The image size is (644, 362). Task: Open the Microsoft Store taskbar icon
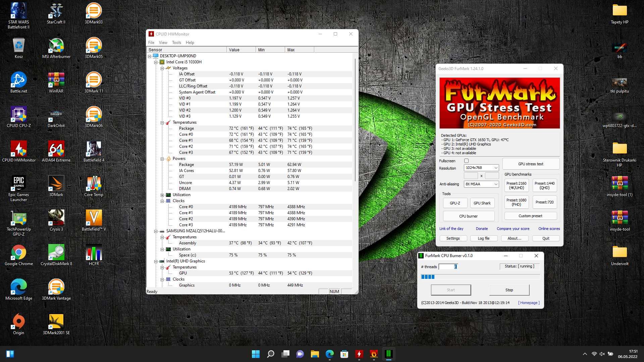344,354
